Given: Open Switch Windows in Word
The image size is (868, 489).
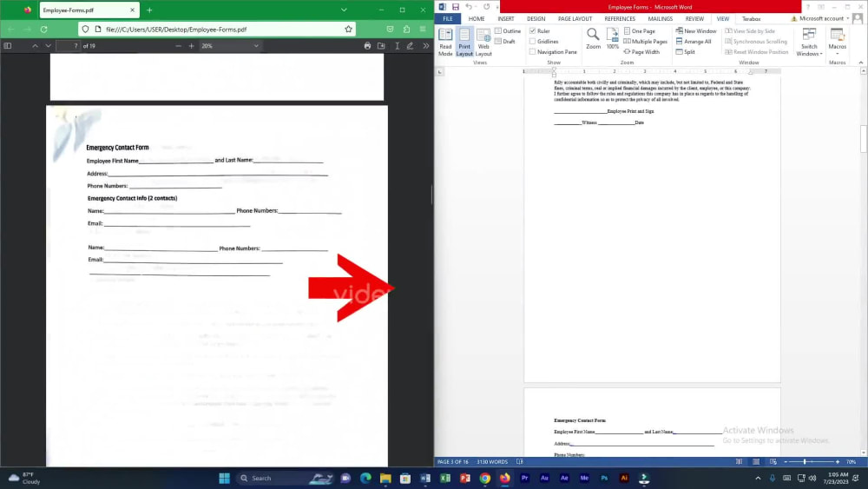Looking at the screenshot, I should click(809, 42).
